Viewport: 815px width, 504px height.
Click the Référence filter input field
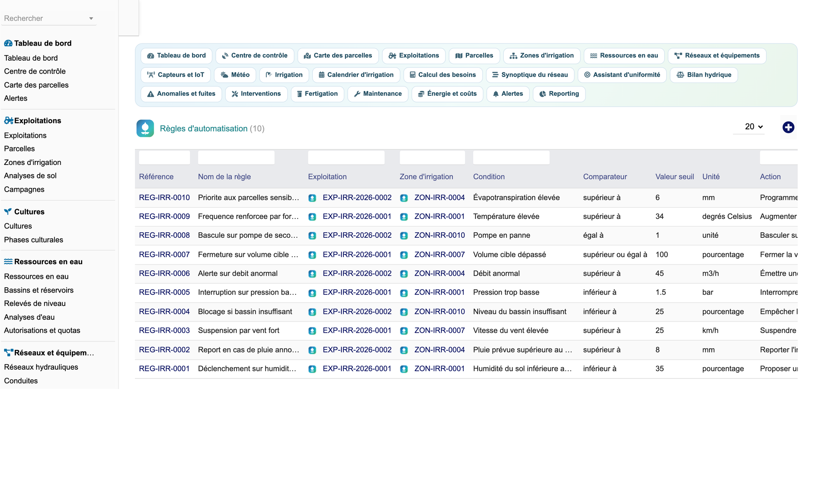click(x=164, y=157)
